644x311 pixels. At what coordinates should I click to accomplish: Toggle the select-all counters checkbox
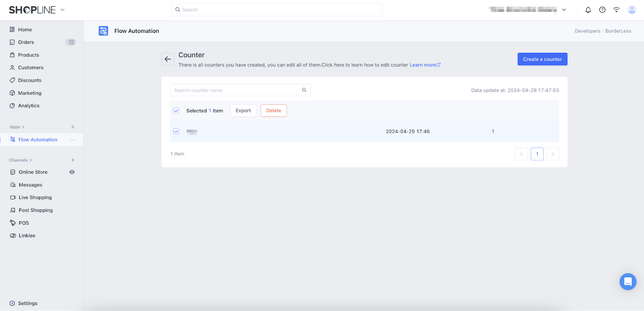tap(176, 111)
